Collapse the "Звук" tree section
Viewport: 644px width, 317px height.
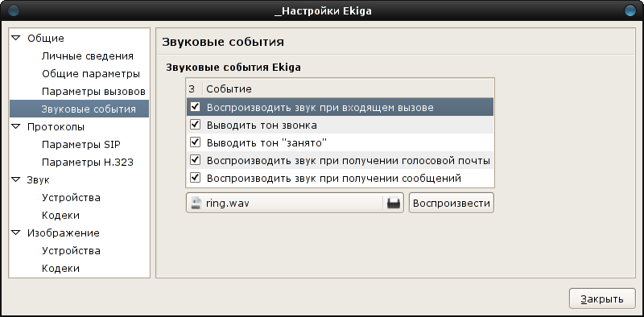16,179
